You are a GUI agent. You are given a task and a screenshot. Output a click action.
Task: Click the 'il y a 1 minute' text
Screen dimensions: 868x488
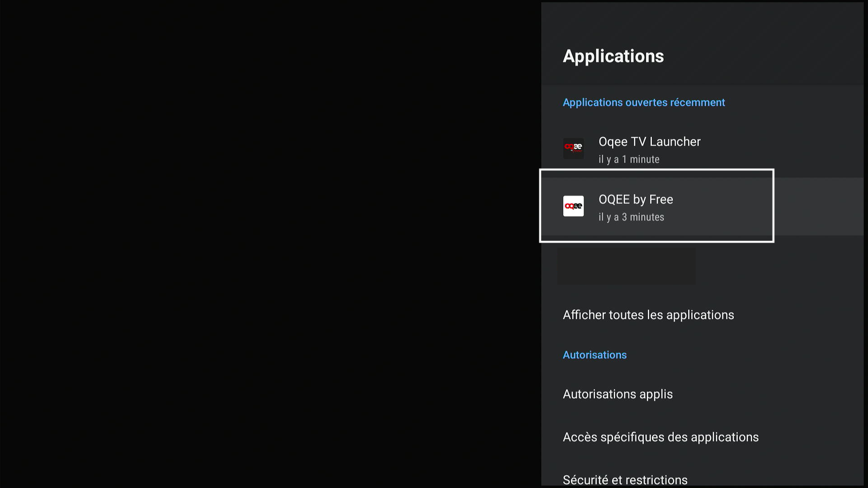pos(629,159)
